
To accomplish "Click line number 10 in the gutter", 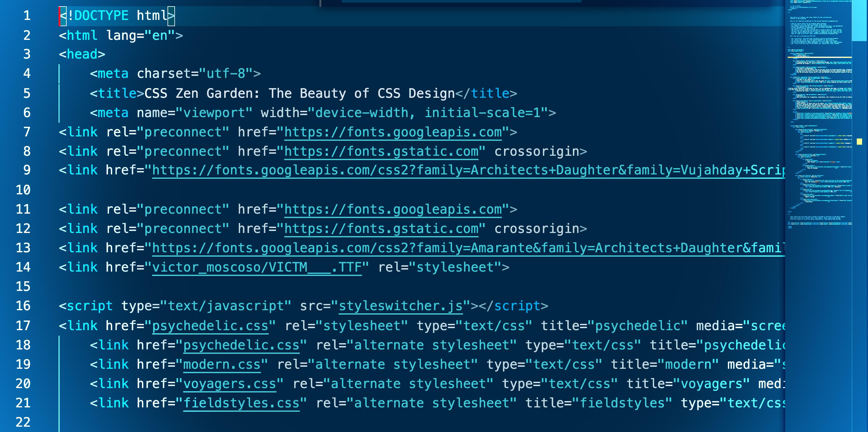I will [x=23, y=190].
